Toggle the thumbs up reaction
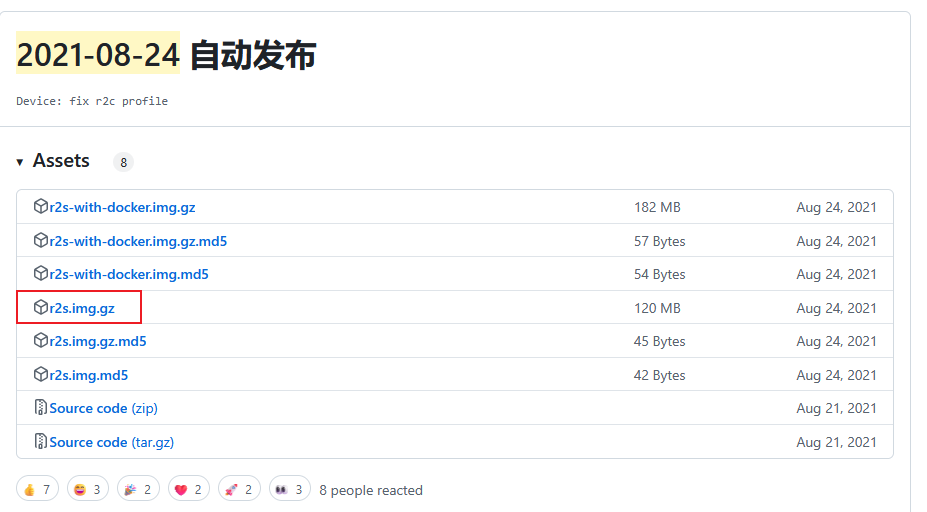The height and width of the screenshot is (512, 927). tap(37, 490)
